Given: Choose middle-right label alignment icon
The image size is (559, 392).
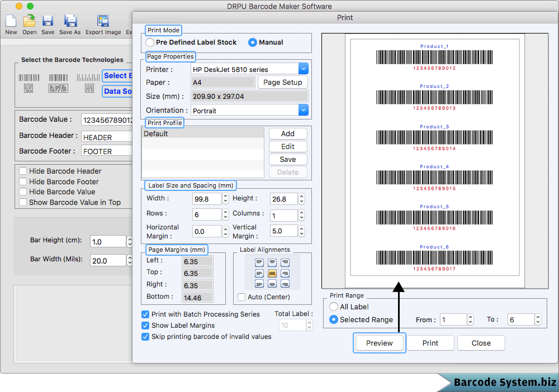Looking at the screenshot, I should tap(285, 274).
